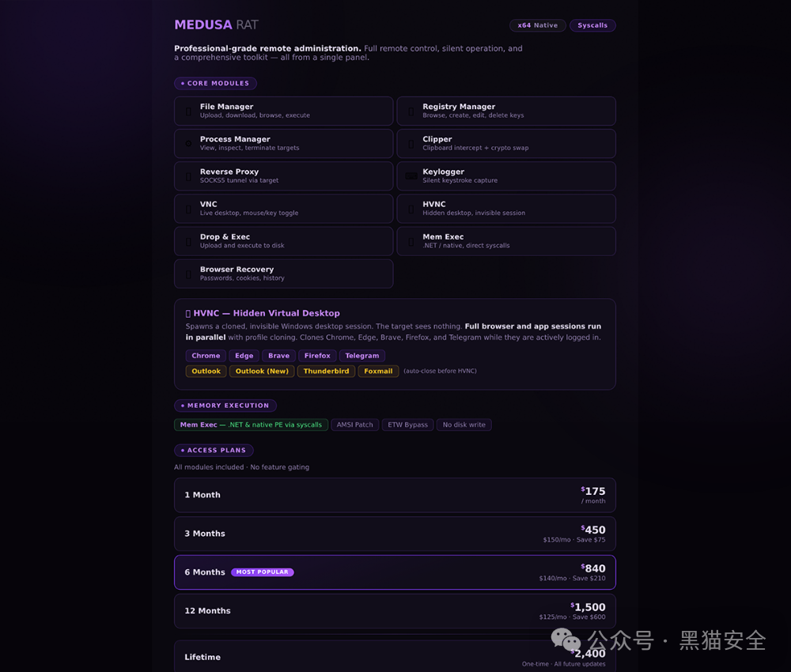
Task: Click the WeChat logo in the watermark
Action: (566, 640)
